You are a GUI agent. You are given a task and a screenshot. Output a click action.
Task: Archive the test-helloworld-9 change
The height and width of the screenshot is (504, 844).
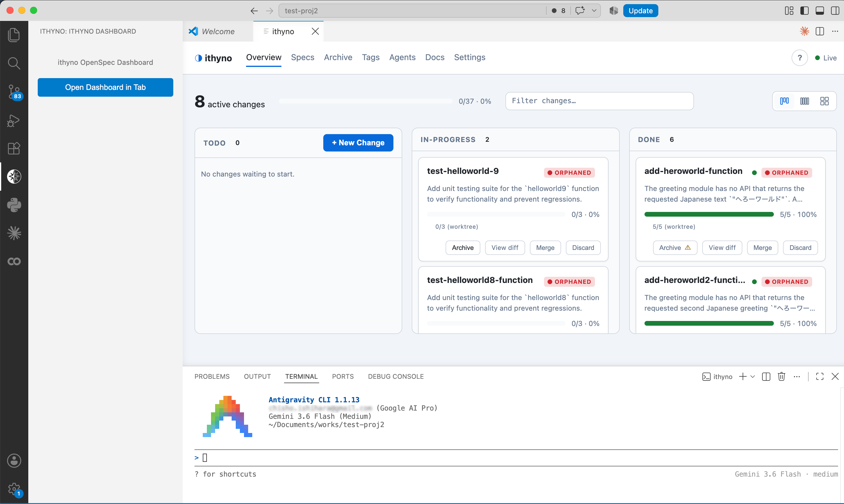(462, 248)
